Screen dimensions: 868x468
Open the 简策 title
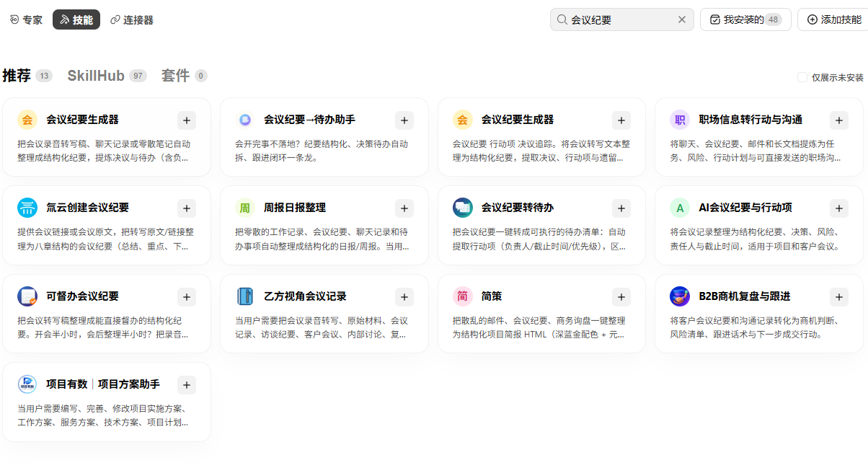[492, 296]
